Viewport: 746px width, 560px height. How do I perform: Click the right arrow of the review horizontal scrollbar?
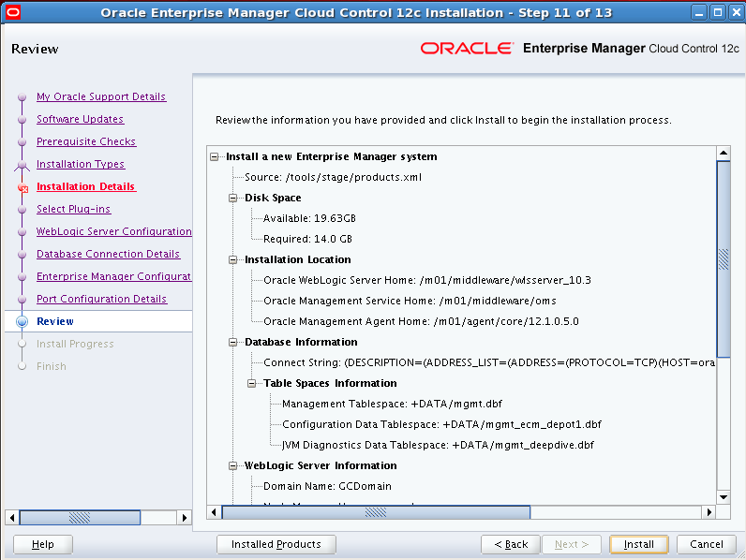709,512
